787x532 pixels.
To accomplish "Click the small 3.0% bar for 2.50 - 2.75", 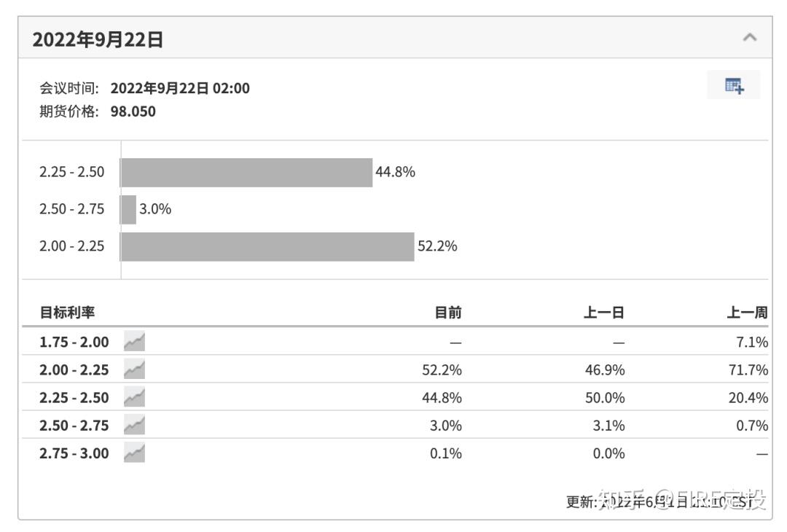I will pos(128,209).
